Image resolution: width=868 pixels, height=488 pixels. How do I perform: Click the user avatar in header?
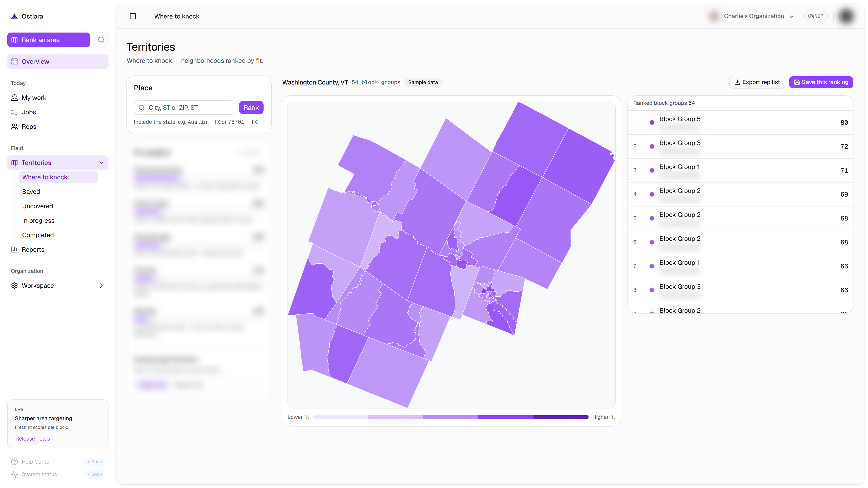click(846, 16)
